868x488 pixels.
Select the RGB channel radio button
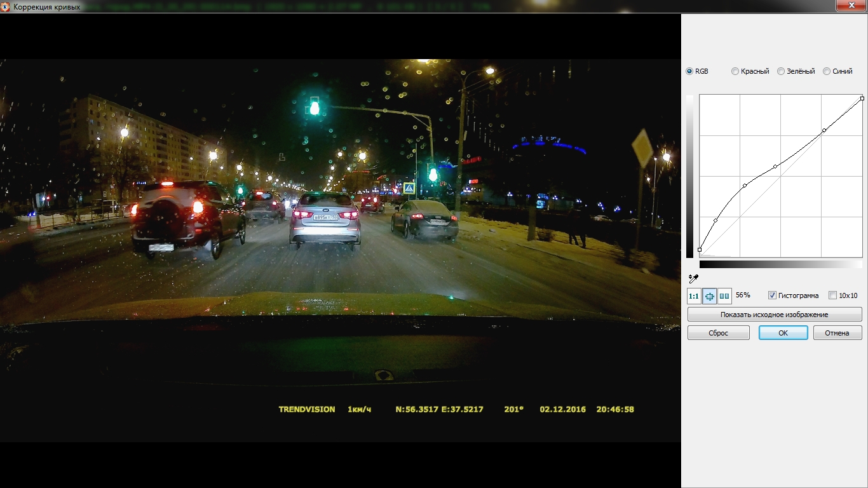click(690, 72)
